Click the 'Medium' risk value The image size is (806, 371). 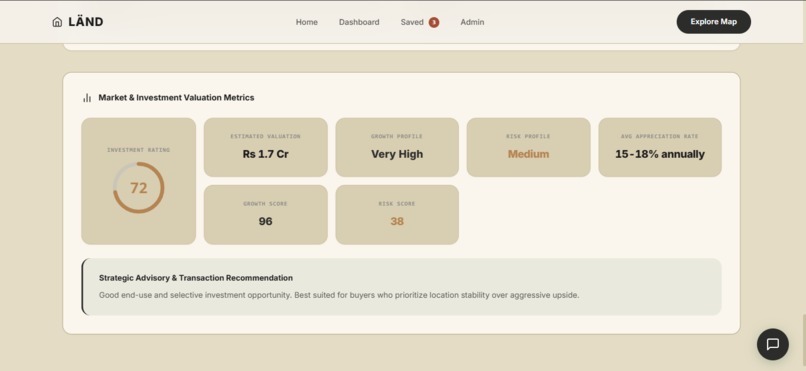528,154
